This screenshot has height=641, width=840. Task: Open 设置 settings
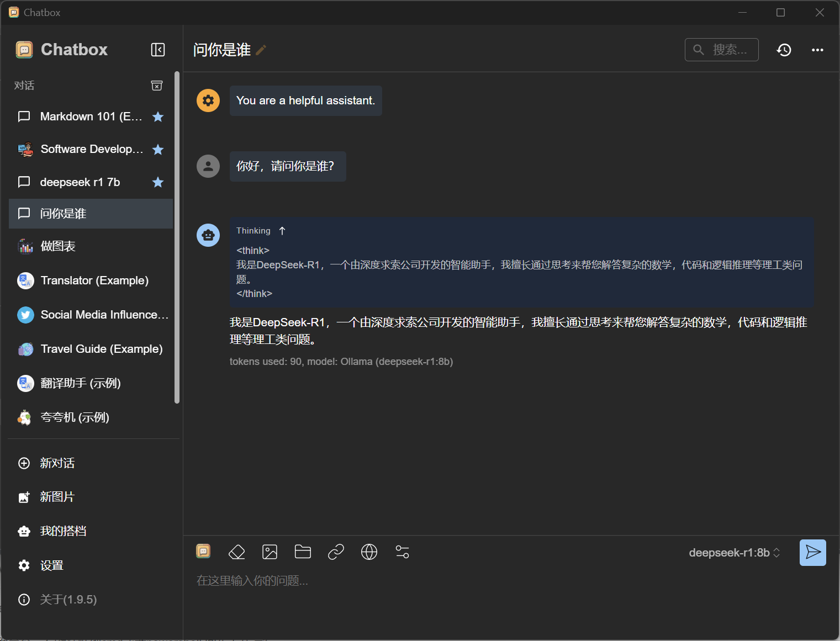pos(91,565)
